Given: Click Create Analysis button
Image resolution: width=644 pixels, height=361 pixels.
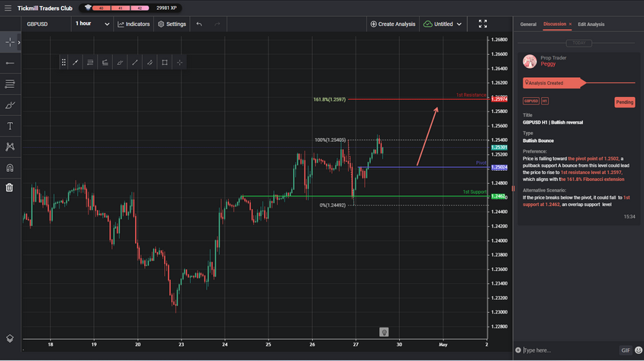Looking at the screenshot, I should tap(393, 24).
